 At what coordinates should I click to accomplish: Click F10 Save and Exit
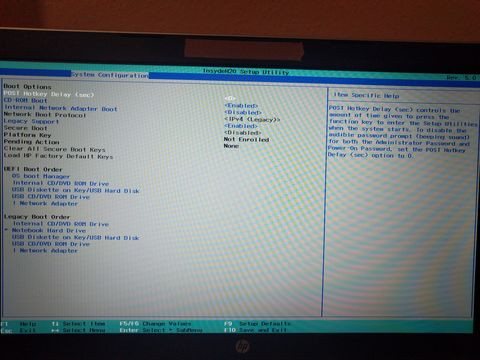pos(255,330)
